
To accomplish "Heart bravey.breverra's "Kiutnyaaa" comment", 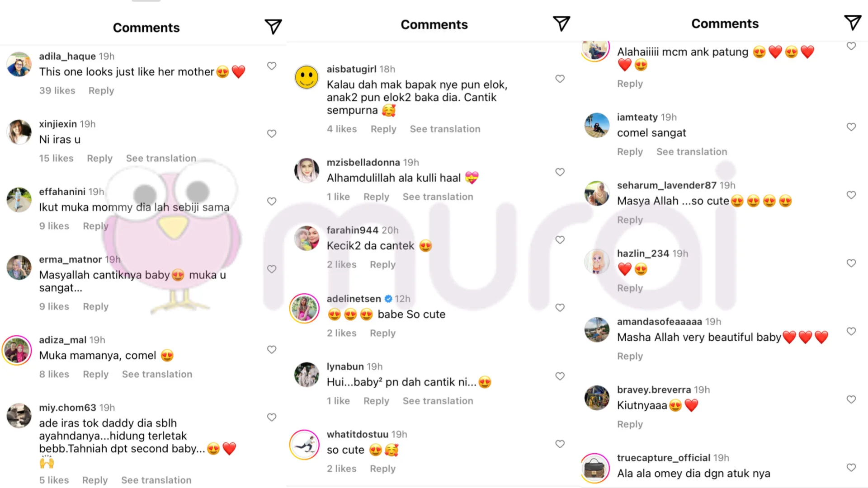I will click(x=851, y=399).
